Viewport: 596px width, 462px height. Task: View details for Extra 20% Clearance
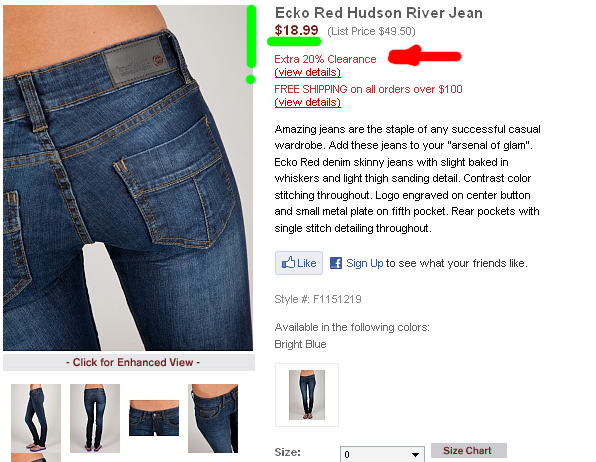point(308,72)
